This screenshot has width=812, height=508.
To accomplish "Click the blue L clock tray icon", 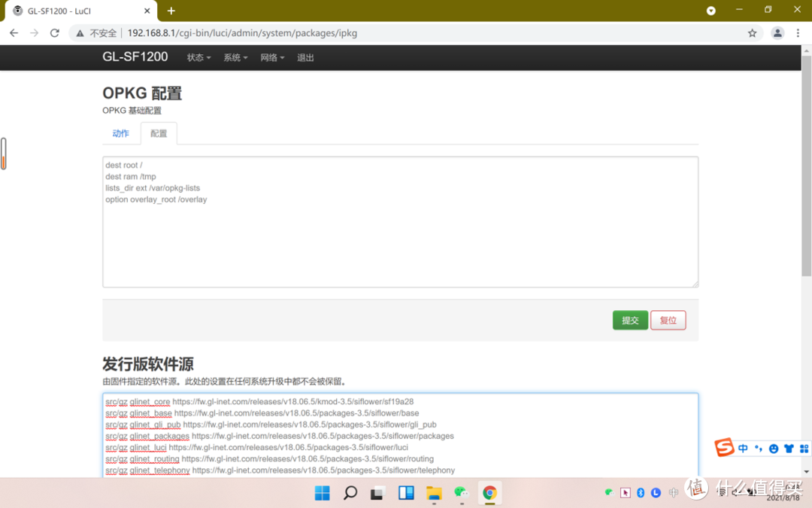I will click(656, 492).
